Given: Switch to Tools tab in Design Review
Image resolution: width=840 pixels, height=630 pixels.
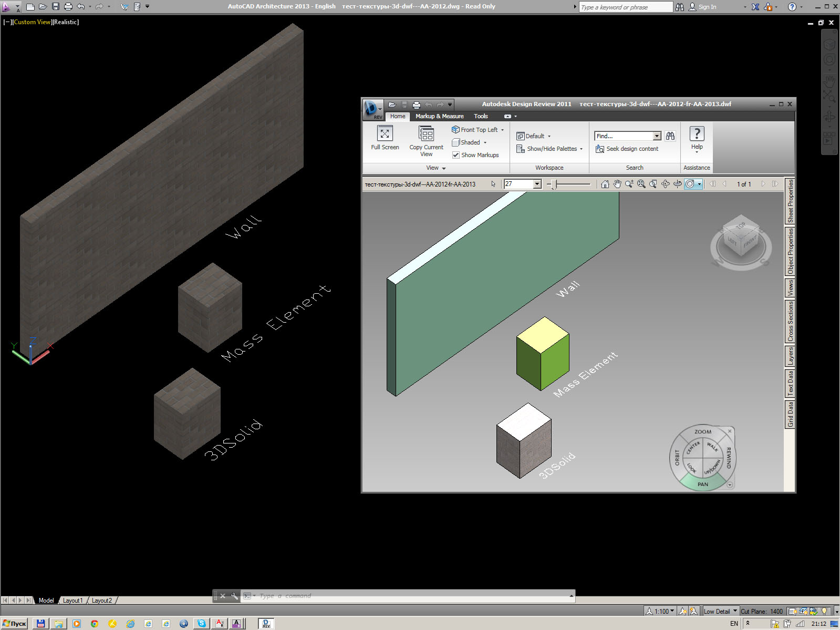Looking at the screenshot, I should [481, 116].
